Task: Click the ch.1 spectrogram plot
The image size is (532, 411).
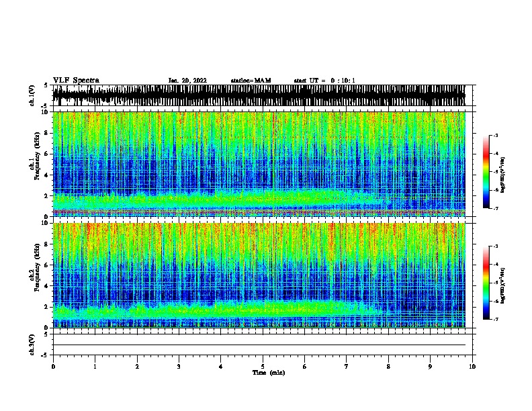Action: 259,164
